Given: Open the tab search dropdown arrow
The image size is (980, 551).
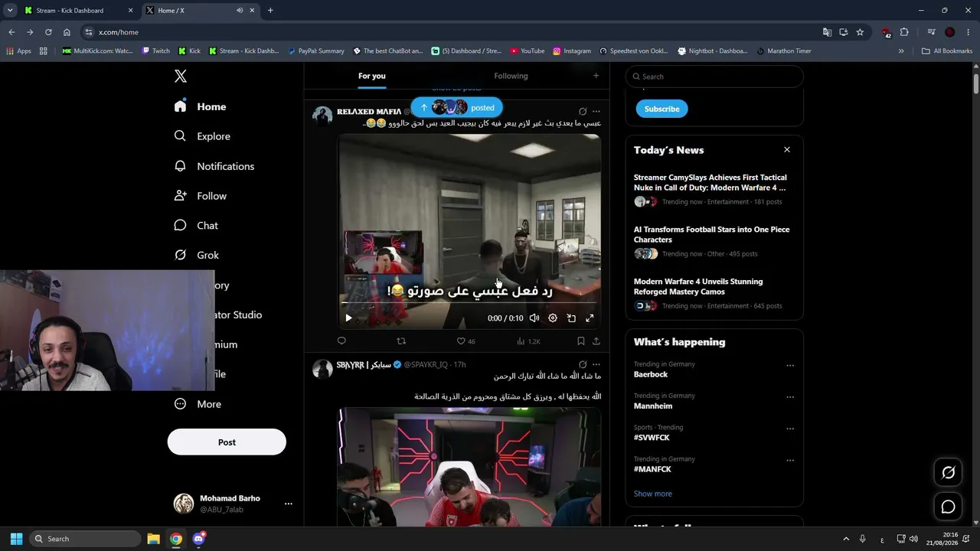Looking at the screenshot, I should tap(10, 11).
